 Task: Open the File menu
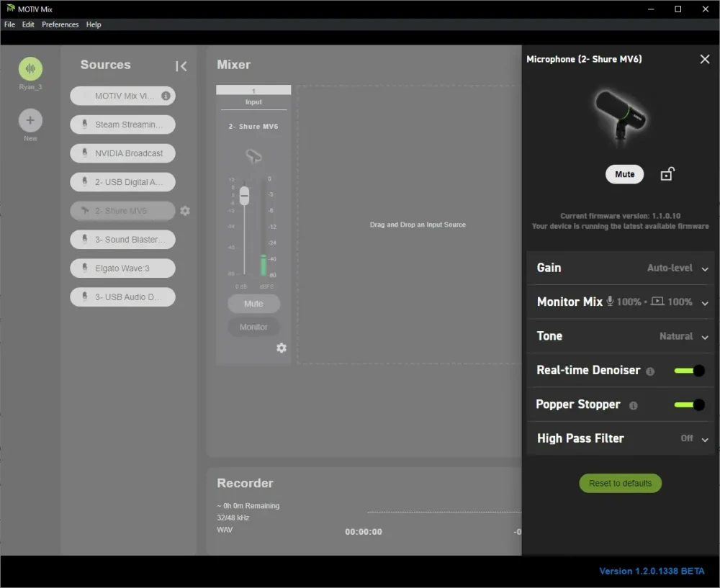point(9,24)
